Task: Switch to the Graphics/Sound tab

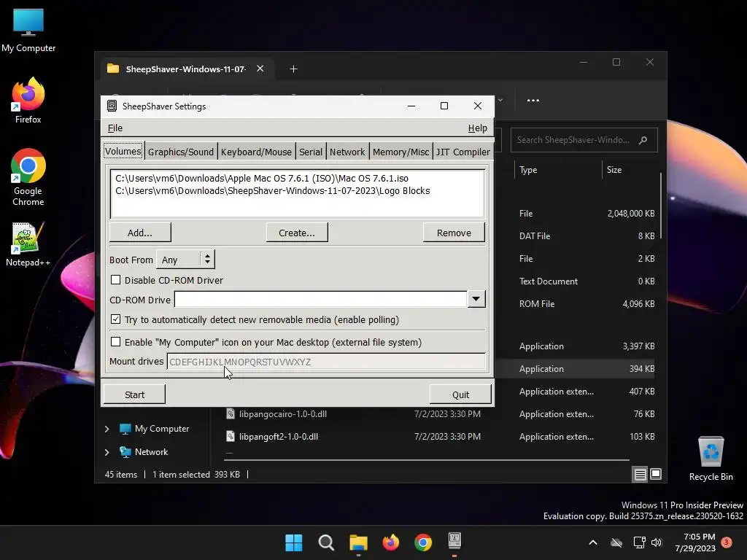Action: pyautogui.click(x=181, y=152)
